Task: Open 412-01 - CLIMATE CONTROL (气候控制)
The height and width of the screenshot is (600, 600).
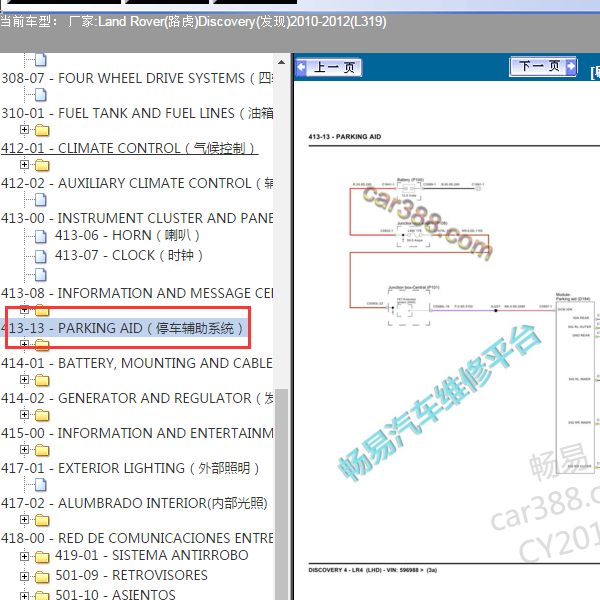Action: (128, 148)
